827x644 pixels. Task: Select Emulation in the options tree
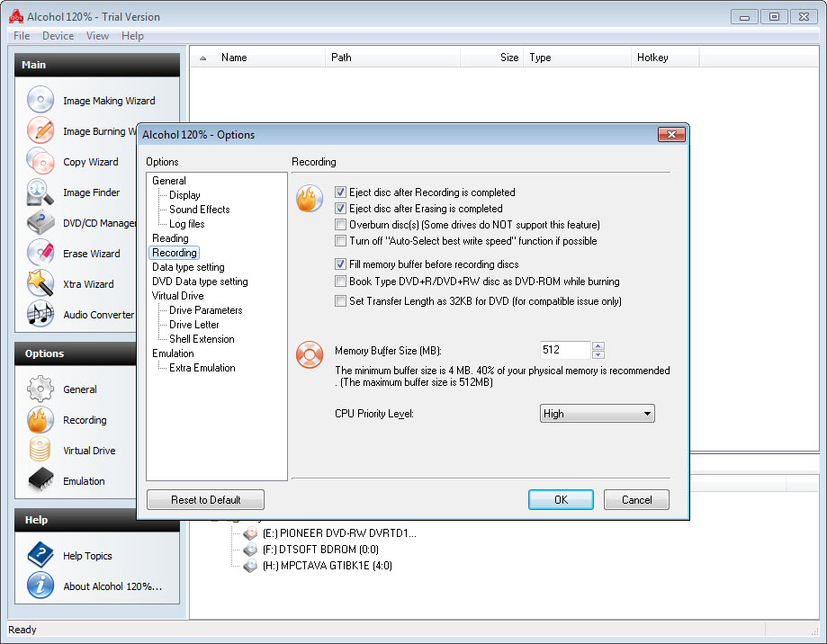pos(173,353)
